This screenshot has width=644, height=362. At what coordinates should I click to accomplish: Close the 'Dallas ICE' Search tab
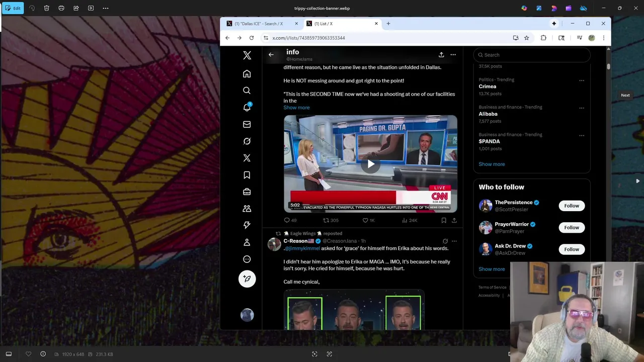(296, 24)
